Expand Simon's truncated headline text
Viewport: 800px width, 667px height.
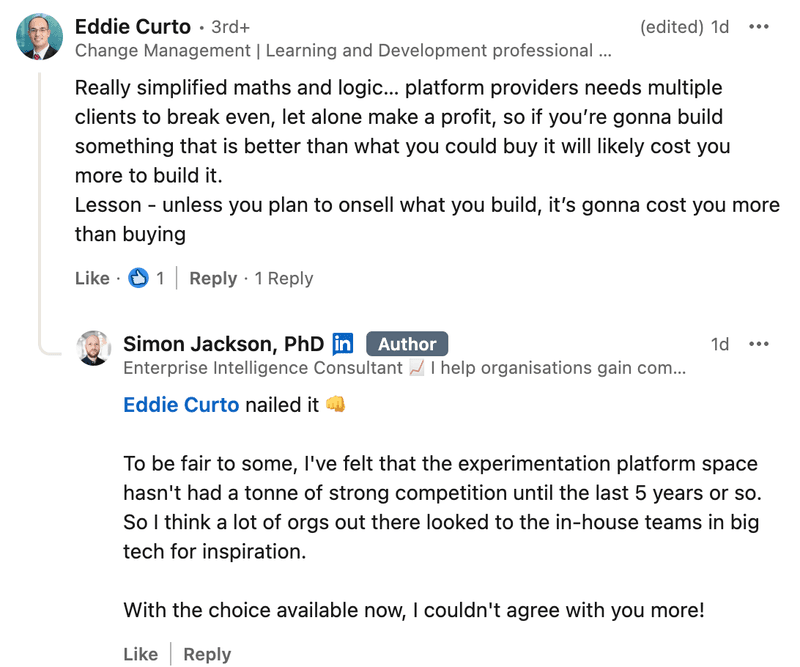pos(680,368)
